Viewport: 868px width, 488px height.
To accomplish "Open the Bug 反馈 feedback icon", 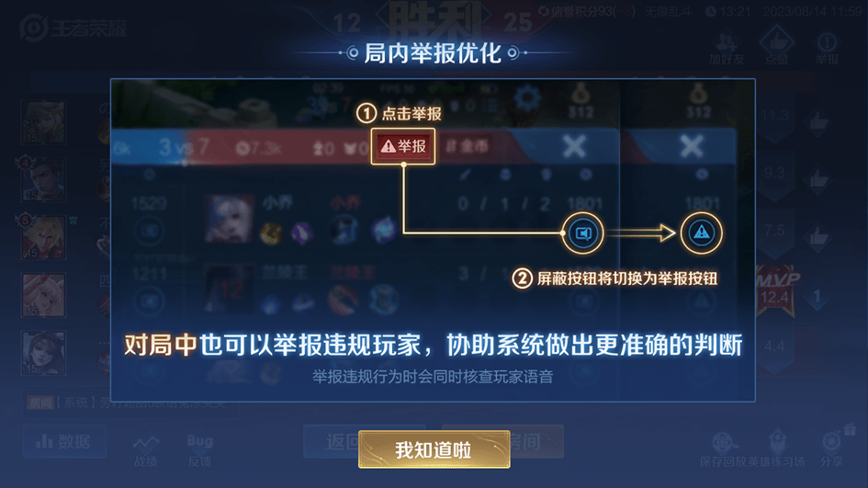I will (200, 450).
